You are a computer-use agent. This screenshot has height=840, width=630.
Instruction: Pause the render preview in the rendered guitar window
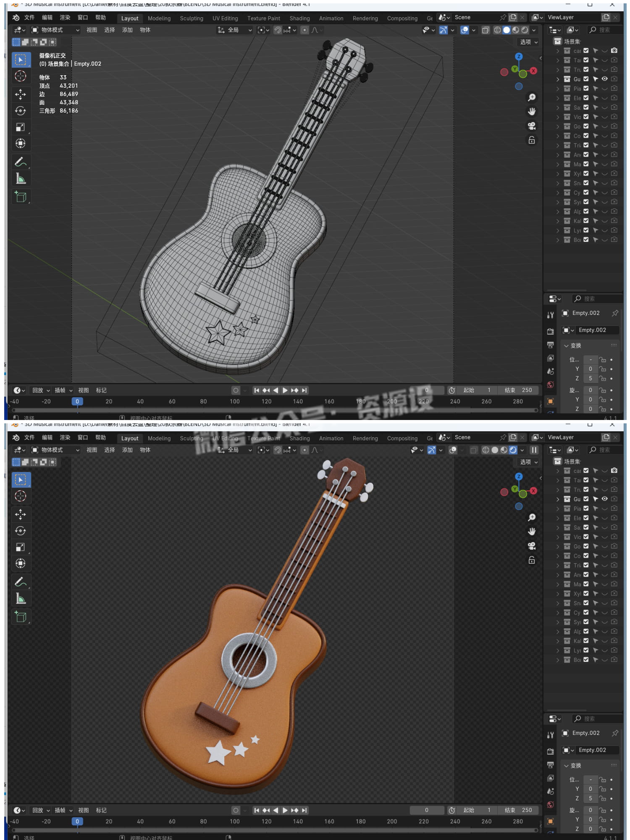coord(534,450)
